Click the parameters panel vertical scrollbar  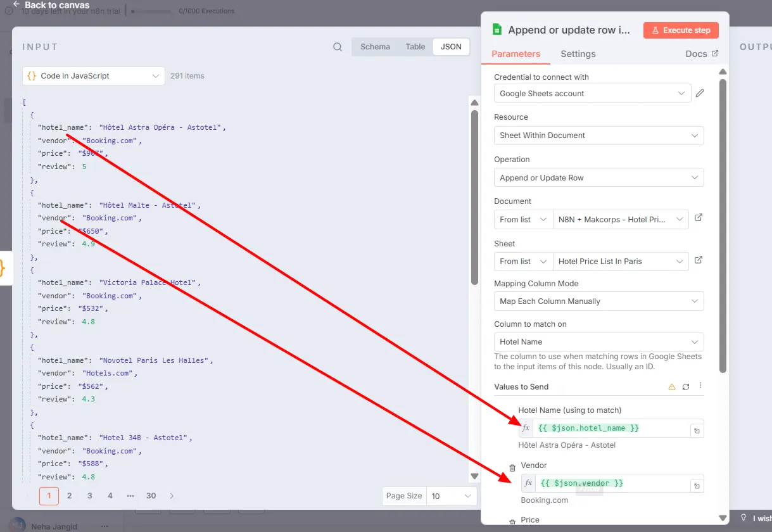[x=723, y=225]
